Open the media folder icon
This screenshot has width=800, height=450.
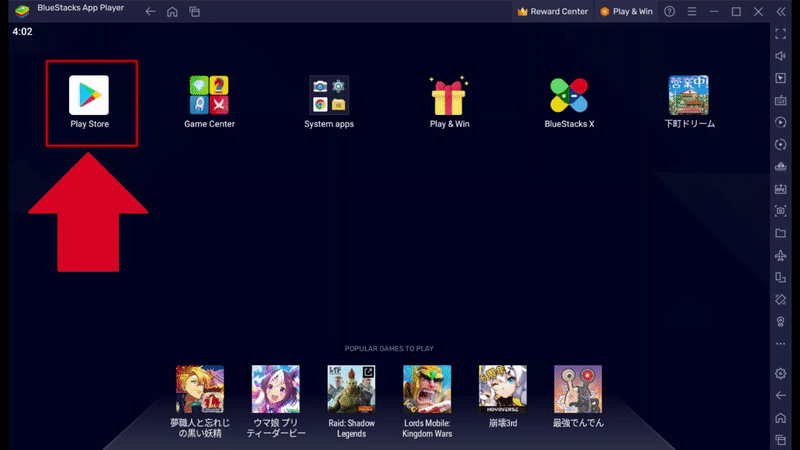click(x=781, y=233)
